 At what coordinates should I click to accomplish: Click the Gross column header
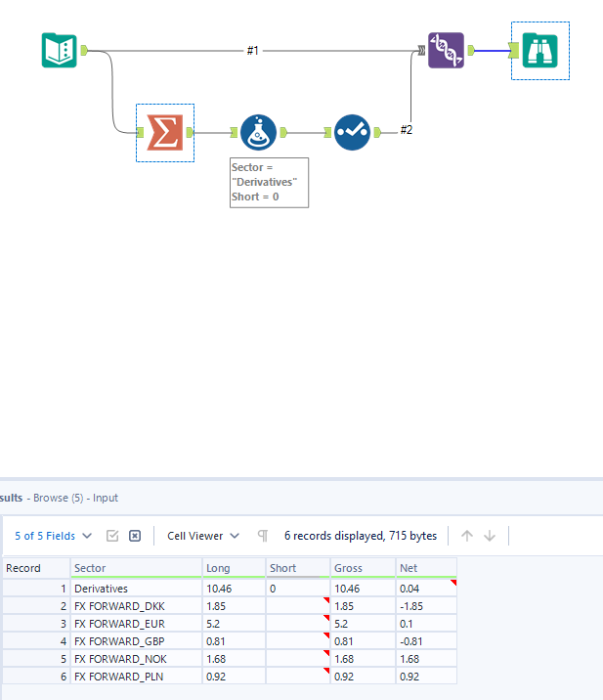tap(363, 568)
